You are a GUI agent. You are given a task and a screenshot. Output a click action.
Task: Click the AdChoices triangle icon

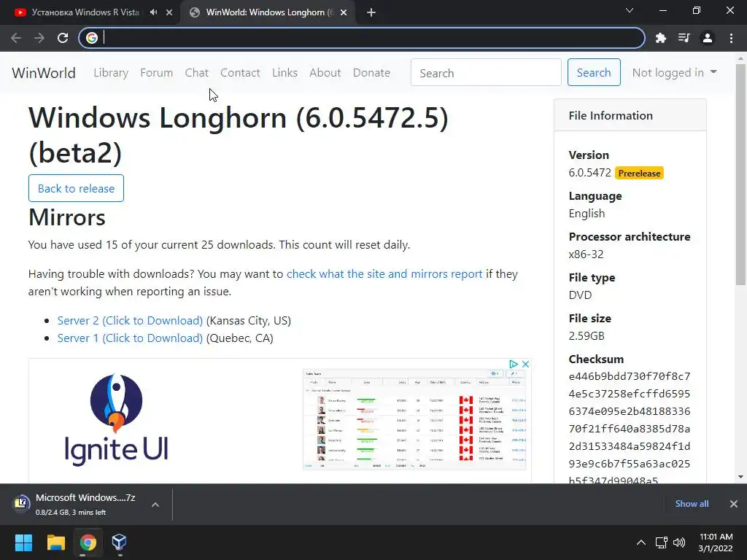(x=514, y=364)
